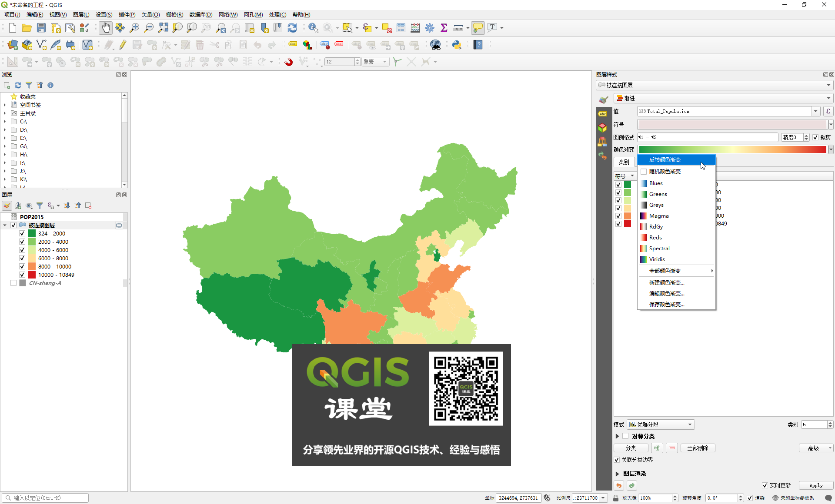Check the 随机颜色渐变 option

point(644,171)
